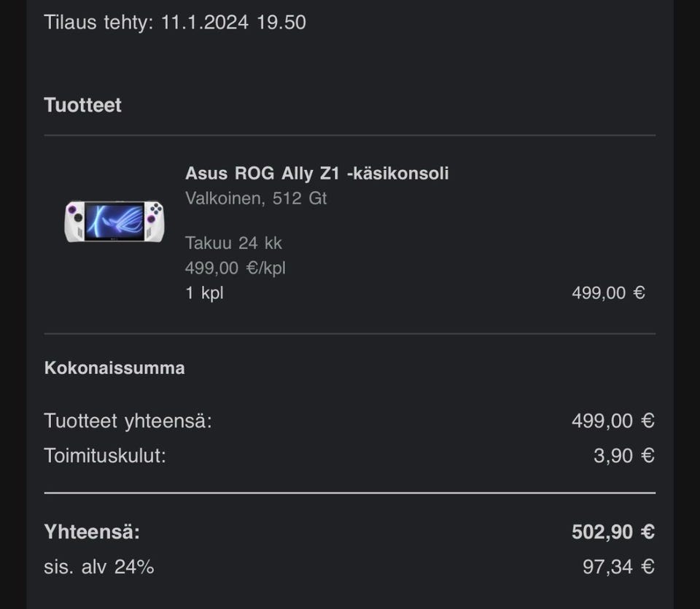Select the 'Tuotteet yhteensä:' label
Viewport: 700px width, 609px height.
(x=128, y=421)
